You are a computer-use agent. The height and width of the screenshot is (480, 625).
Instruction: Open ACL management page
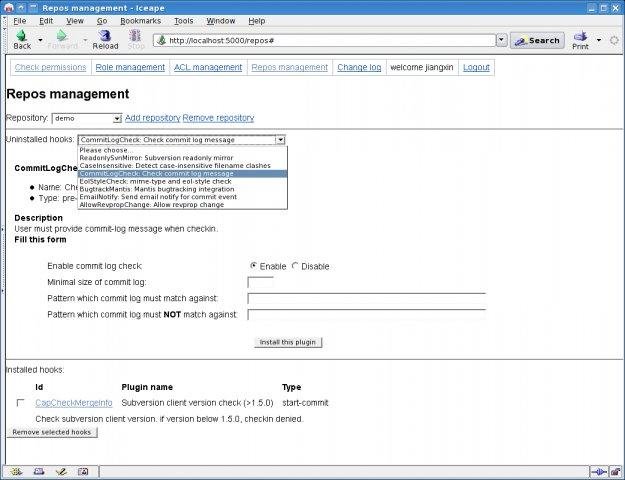[x=208, y=67]
